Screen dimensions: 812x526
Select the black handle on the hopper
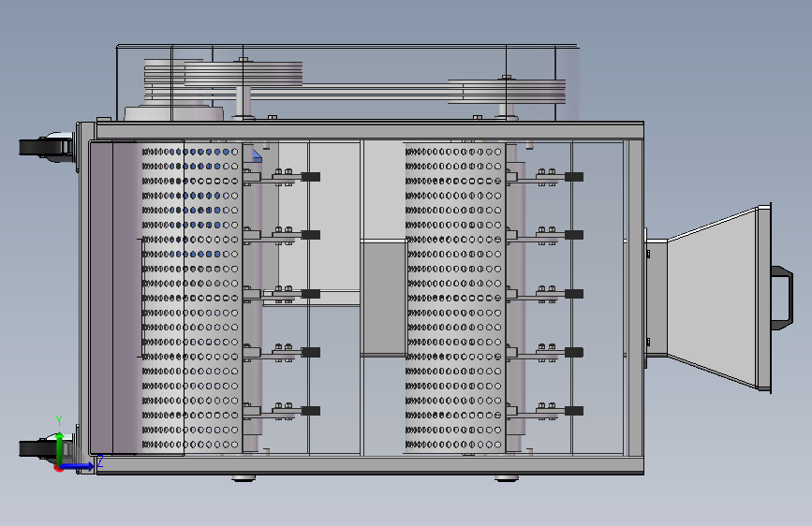click(782, 298)
